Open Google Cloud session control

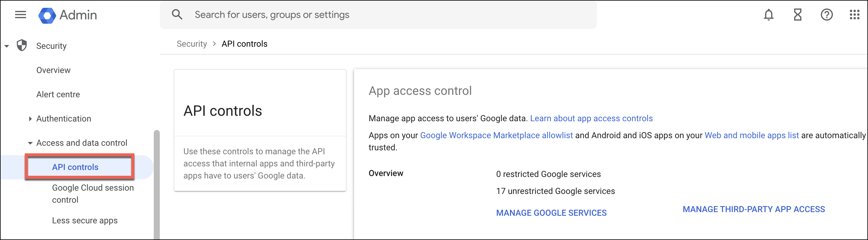93,194
